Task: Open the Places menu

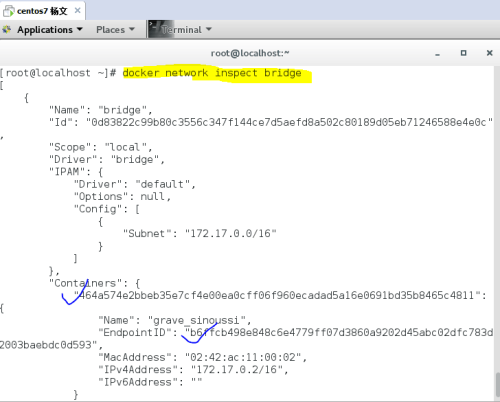Action: (x=115, y=30)
